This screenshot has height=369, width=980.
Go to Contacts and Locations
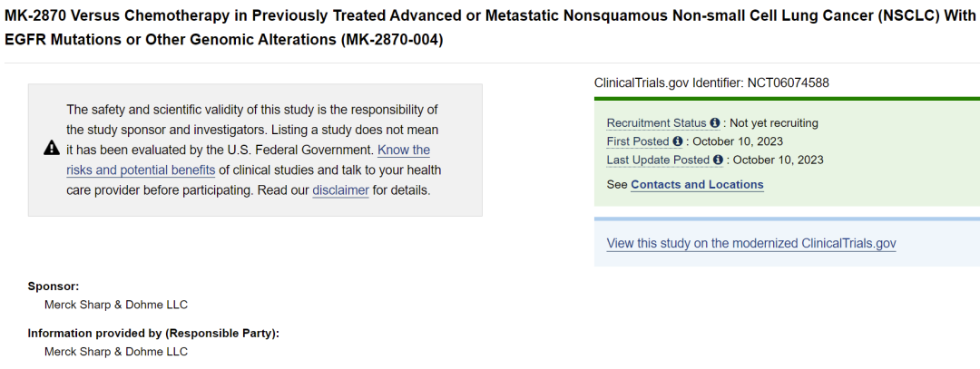pos(697,185)
